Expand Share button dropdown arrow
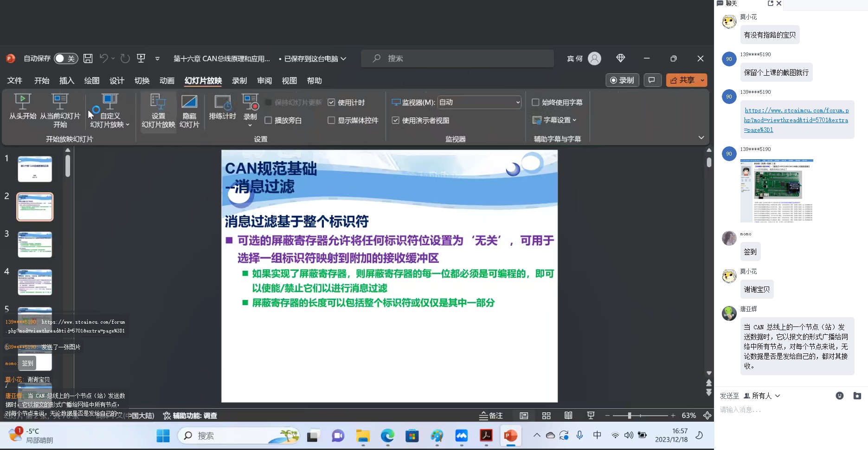868x450 pixels. click(x=703, y=80)
